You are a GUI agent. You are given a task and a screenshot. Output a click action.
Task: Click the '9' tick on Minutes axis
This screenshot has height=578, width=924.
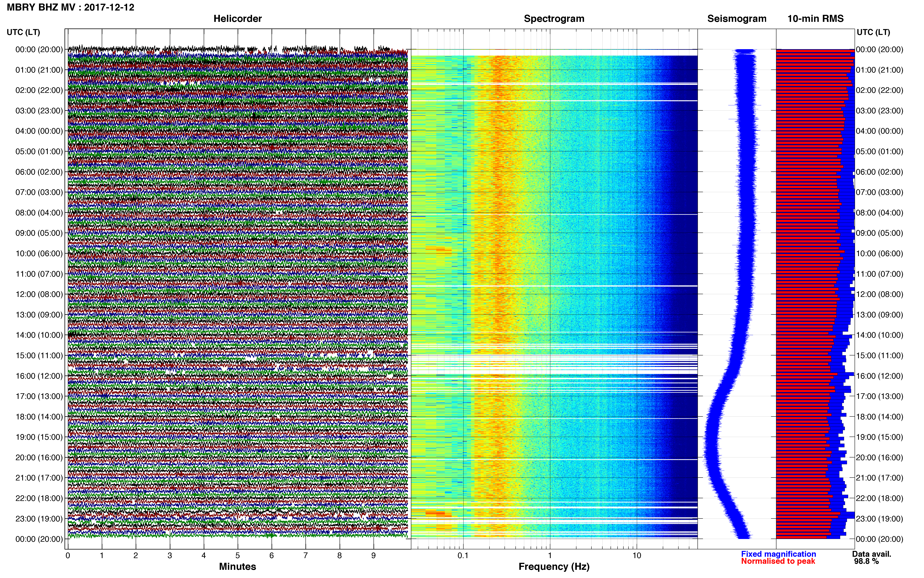[373, 555]
